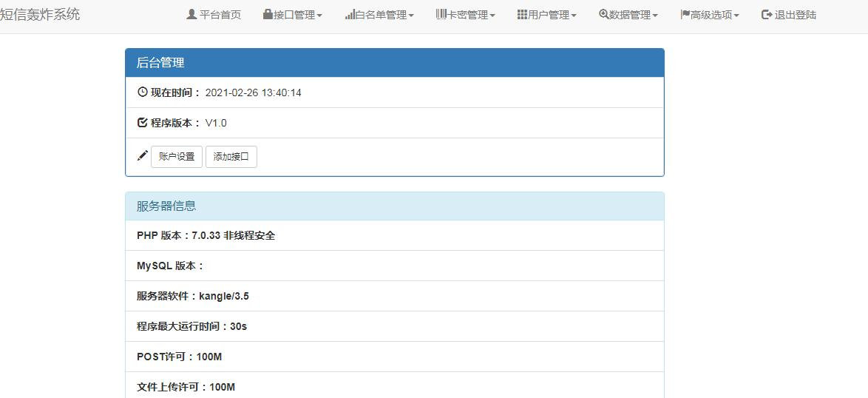Click the flag icon of 高级选项
Viewport: 868px width, 398px height.
pos(685,14)
